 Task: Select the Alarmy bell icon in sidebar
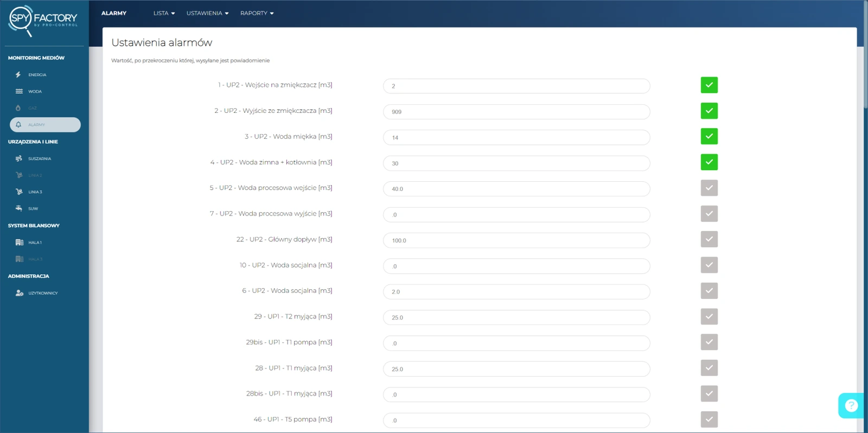click(x=18, y=125)
